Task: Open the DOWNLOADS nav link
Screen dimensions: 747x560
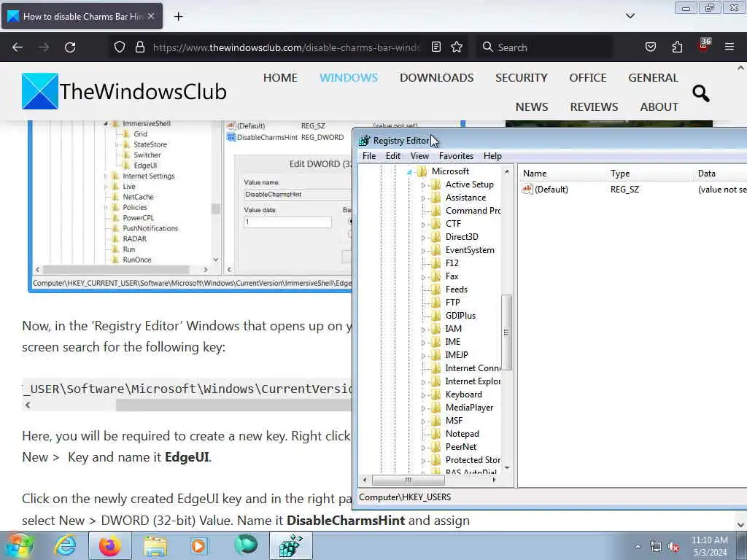Action: pyautogui.click(x=436, y=77)
